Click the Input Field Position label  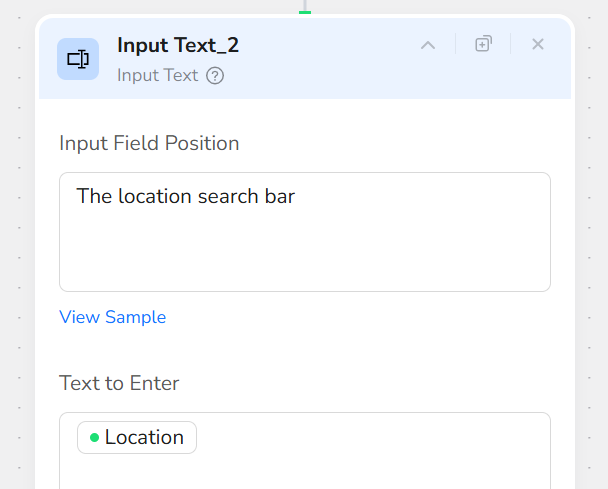149,143
